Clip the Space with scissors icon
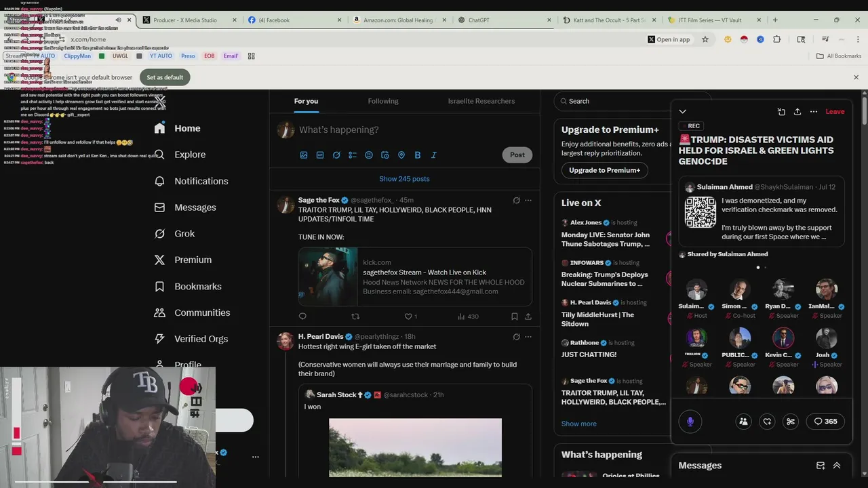The image size is (868, 488). coord(791,422)
